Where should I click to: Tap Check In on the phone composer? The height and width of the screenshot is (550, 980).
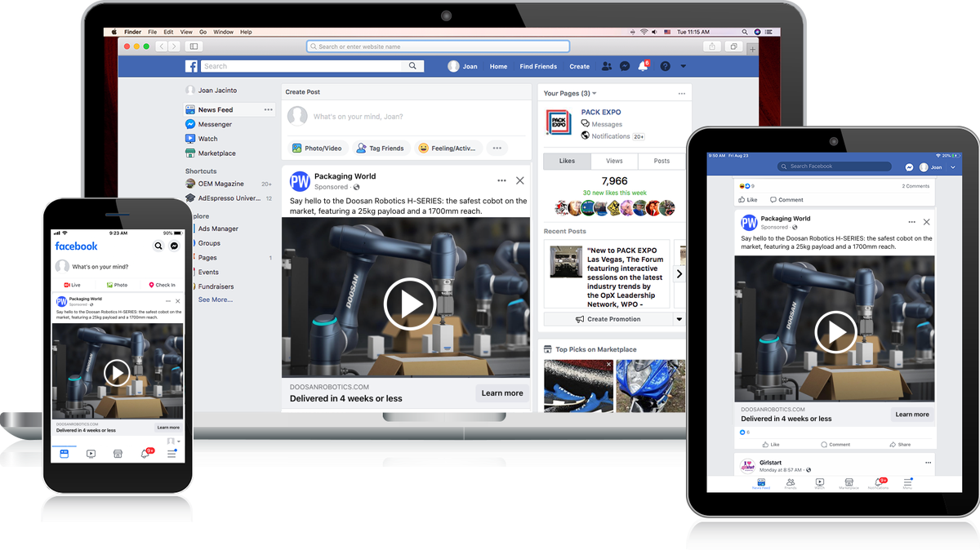pos(162,285)
